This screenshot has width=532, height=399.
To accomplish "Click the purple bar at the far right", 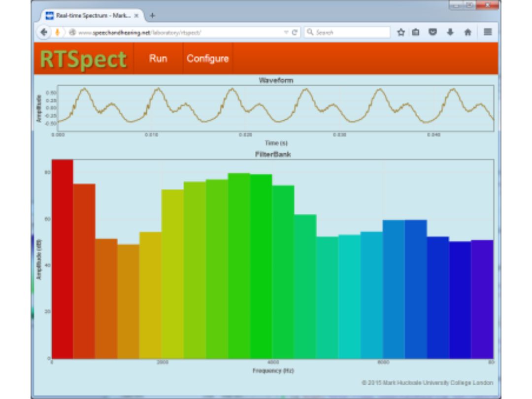I will click(x=482, y=299).
